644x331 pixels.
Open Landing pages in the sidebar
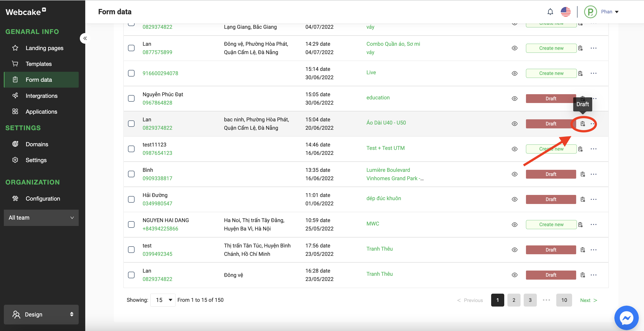pyautogui.click(x=41, y=48)
